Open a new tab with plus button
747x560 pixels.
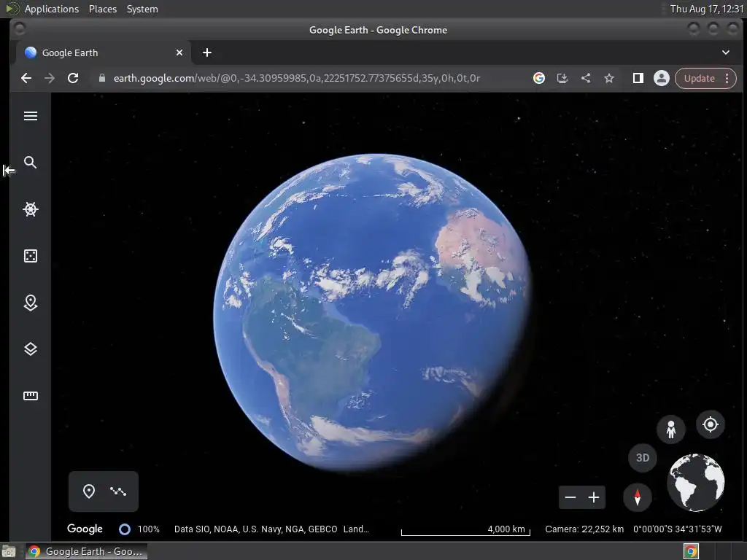tap(206, 52)
